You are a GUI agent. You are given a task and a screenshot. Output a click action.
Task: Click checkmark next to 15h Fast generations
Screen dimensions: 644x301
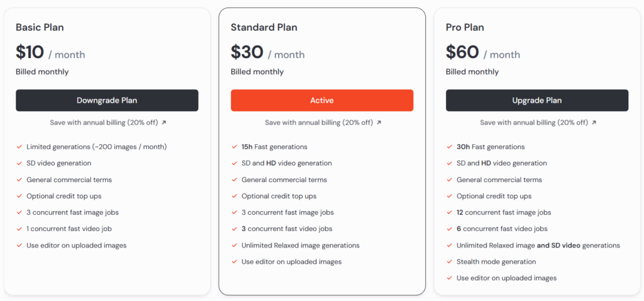[234, 147]
